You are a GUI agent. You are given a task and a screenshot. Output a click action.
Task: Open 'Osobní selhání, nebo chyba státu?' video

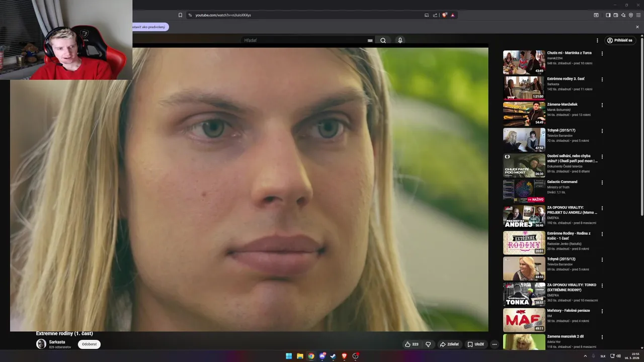[524, 165]
